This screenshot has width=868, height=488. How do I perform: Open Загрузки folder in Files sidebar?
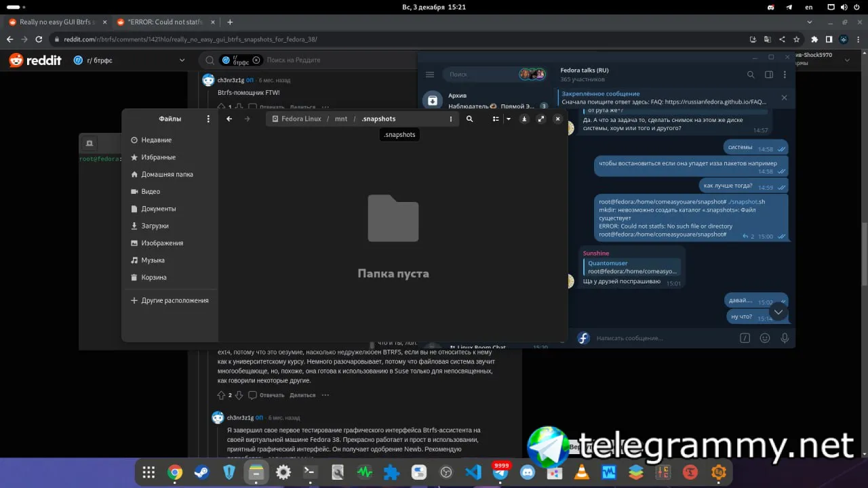pyautogui.click(x=170, y=226)
